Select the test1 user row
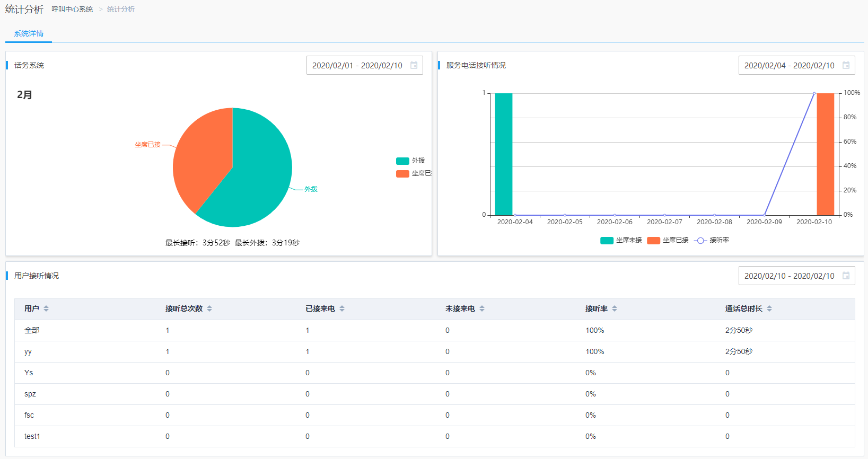Screen dimensions: 868x459 434,436
